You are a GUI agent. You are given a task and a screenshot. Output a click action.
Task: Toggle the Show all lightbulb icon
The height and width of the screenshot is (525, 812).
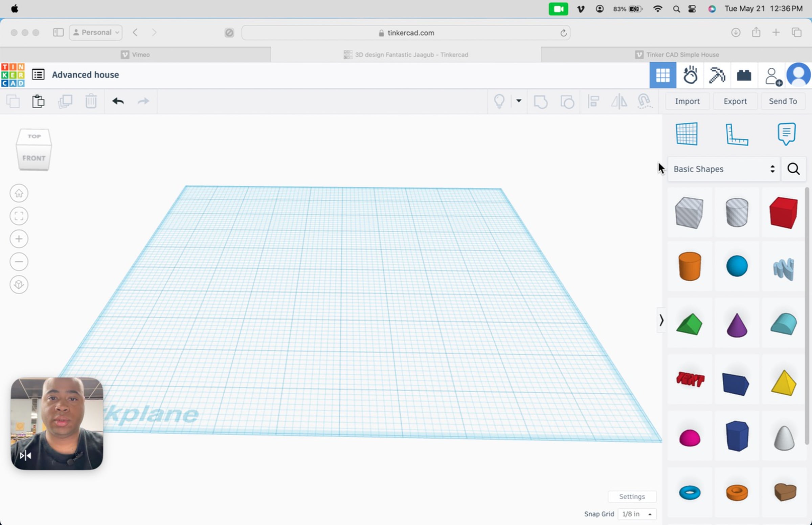[499, 101]
